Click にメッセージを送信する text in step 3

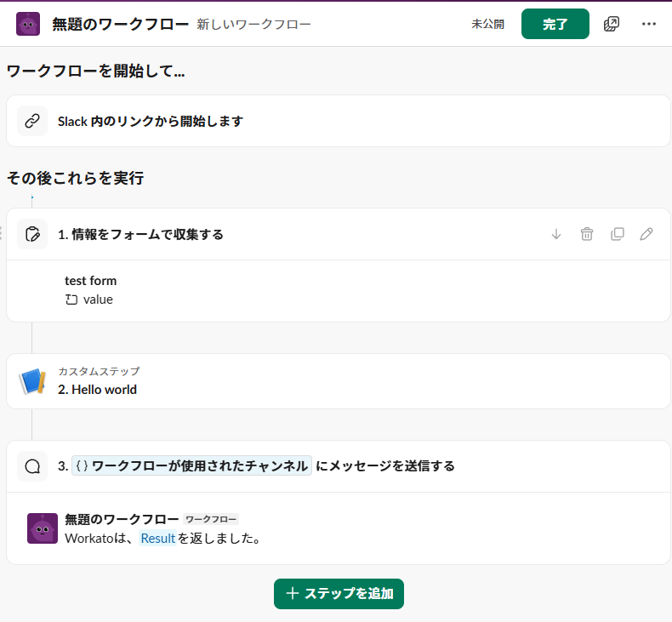(385, 466)
